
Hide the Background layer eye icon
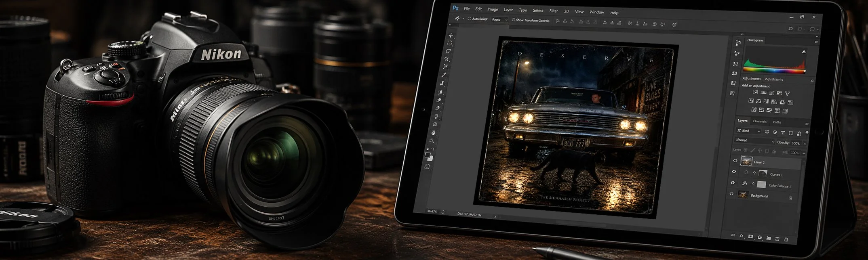coord(731,194)
